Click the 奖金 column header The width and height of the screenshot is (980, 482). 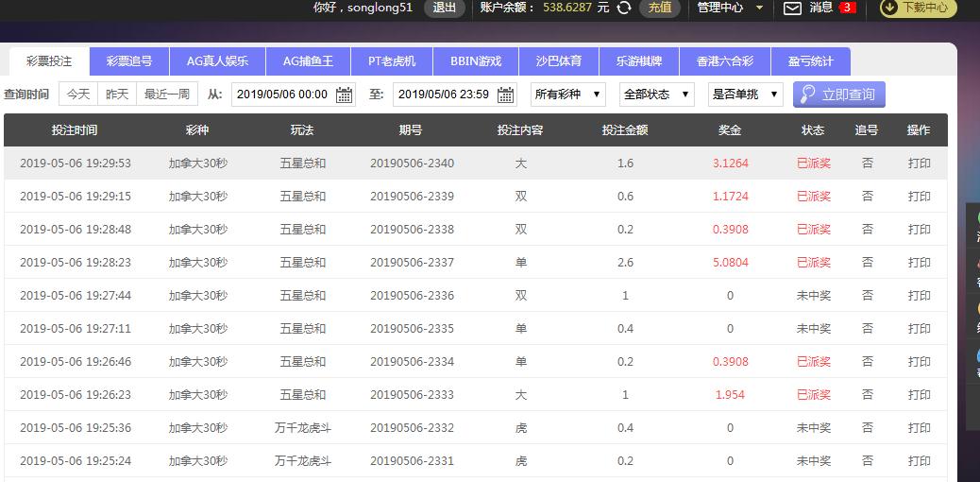730,130
